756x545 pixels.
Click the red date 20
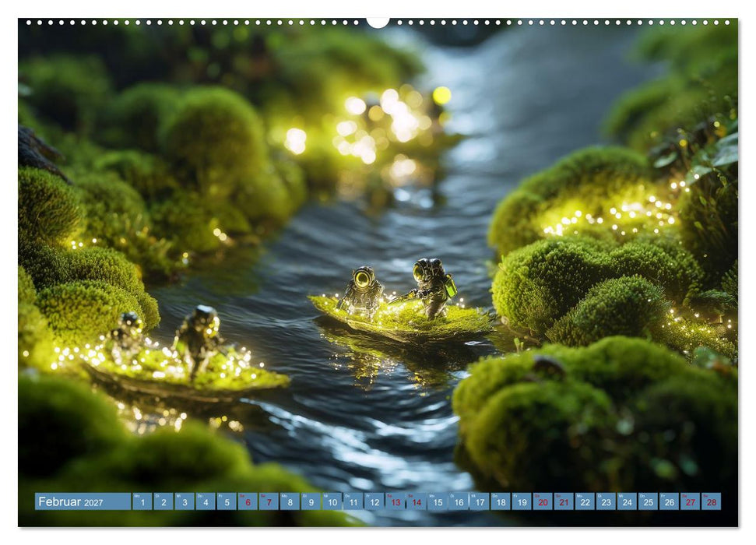point(543,501)
